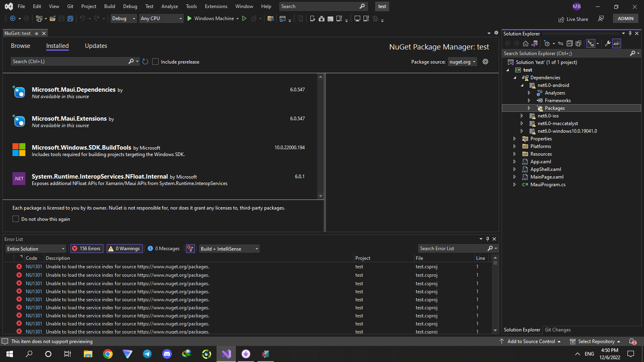Click Error List vertical scrollbar
Viewport: 644px width, 362px height.
click(495, 294)
